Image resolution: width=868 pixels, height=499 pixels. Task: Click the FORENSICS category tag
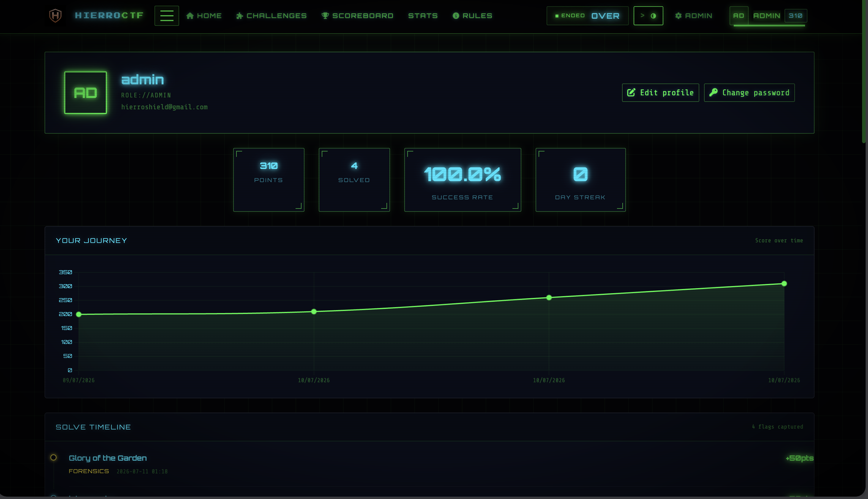point(89,471)
